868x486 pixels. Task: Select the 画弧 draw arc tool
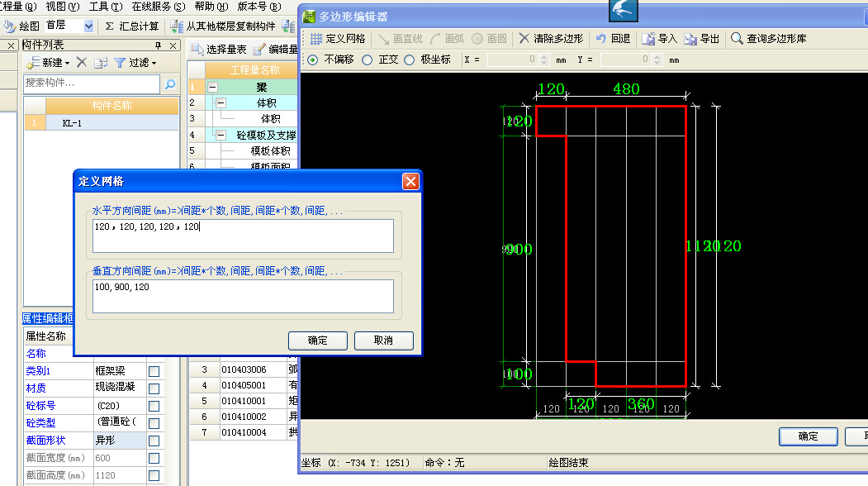tap(448, 39)
